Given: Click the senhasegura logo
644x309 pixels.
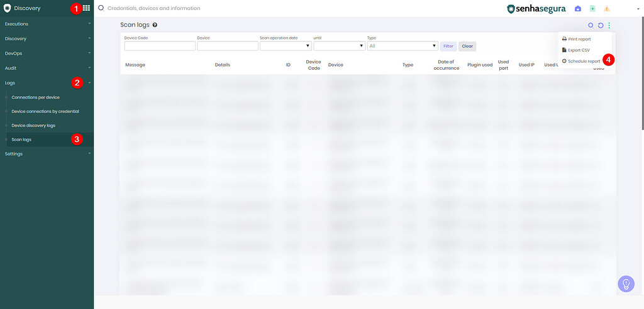Looking at the screenshot, I should 536,9.
